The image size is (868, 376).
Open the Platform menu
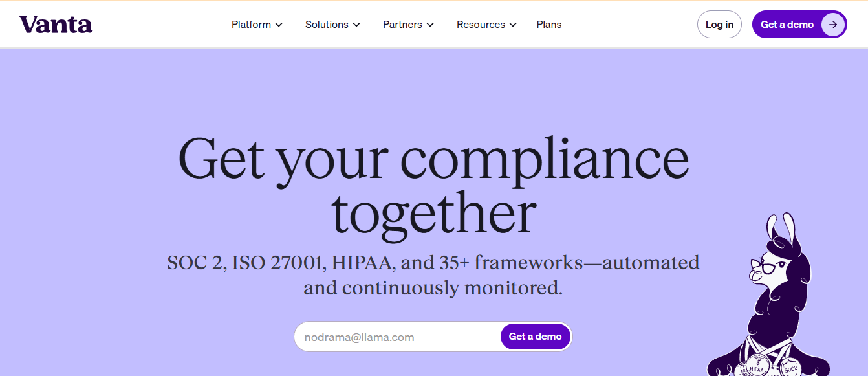[257, 25]
